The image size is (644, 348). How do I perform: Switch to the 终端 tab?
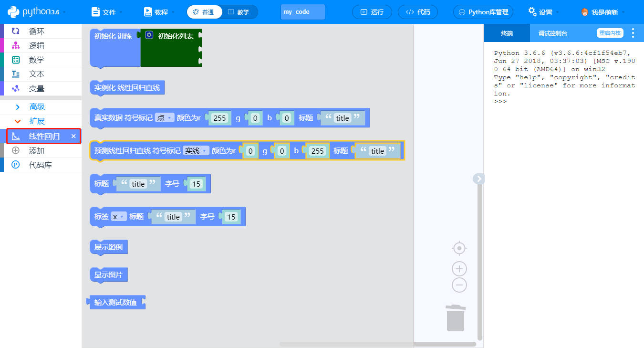tap(507, 33)
